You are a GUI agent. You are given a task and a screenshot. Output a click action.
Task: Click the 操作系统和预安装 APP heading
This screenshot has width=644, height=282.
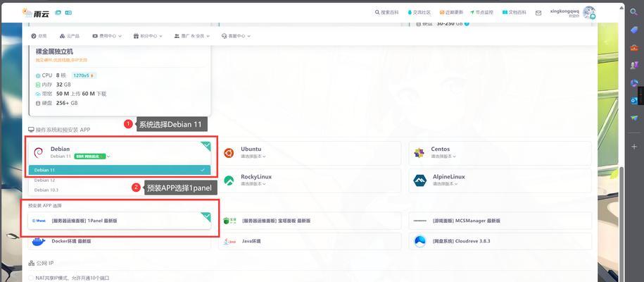tap(59, 130)
